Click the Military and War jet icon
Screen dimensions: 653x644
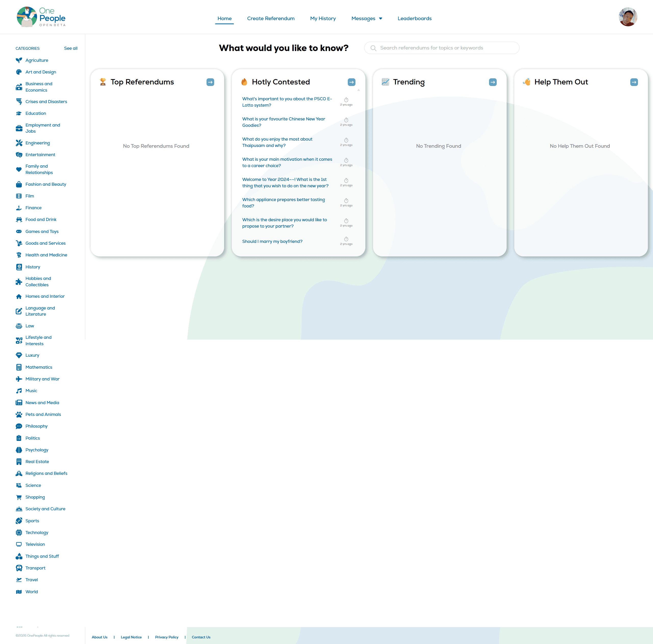point(19,379)
